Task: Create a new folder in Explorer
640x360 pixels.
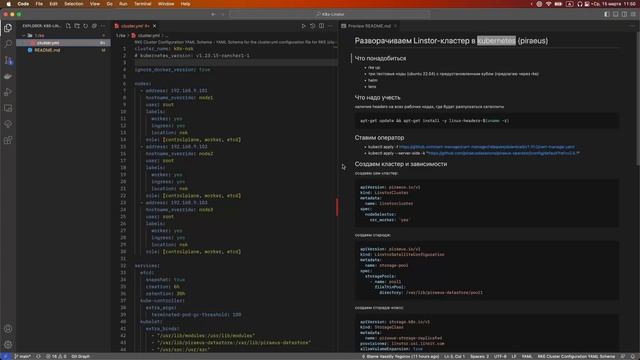Action: pos(77,26)
